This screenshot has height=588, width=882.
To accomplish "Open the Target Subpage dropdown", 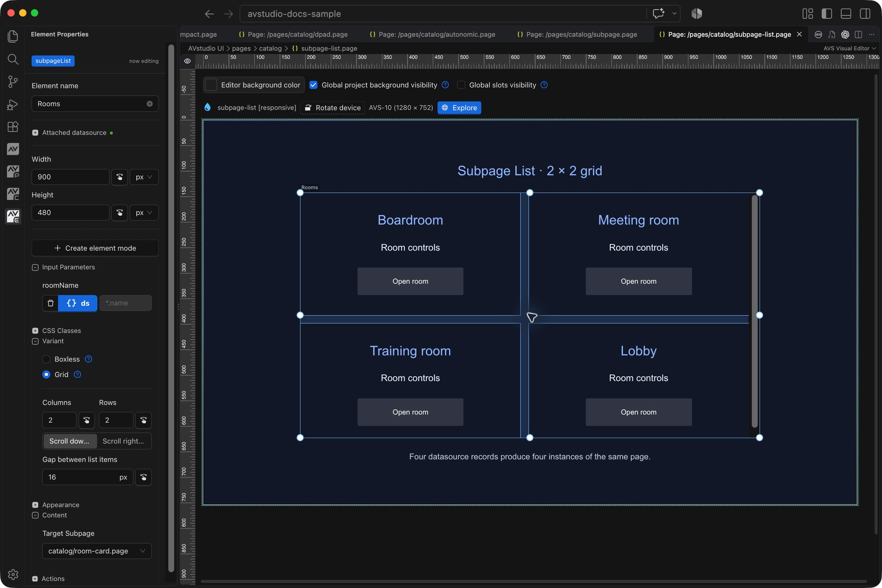I will pos(97,551).
